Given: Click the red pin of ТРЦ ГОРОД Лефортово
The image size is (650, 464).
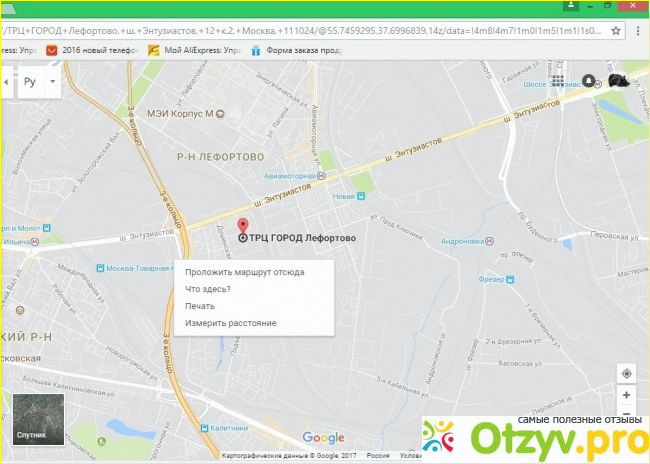Looking at the screenshot, I should click(x=243, y=226).
